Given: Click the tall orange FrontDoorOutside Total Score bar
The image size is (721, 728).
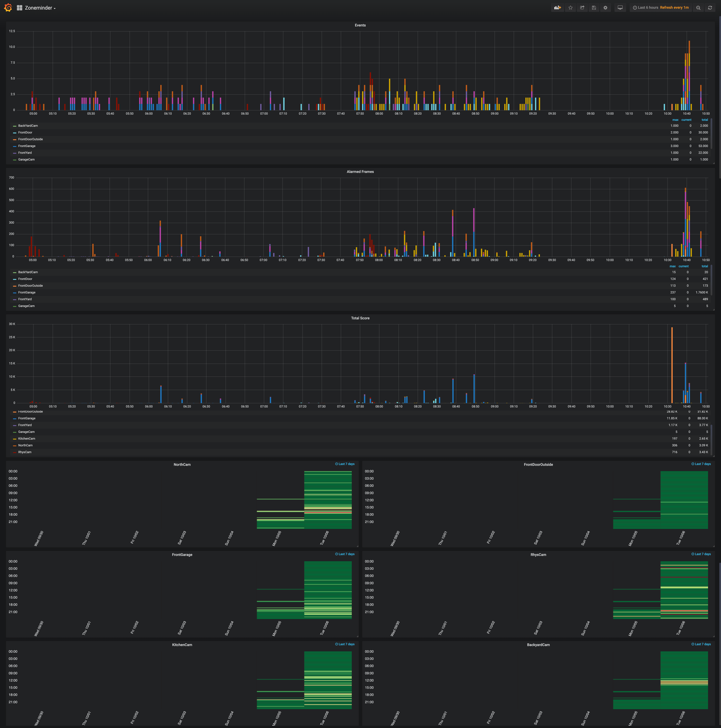Looking at the screenshot, I should coord(672,365).
